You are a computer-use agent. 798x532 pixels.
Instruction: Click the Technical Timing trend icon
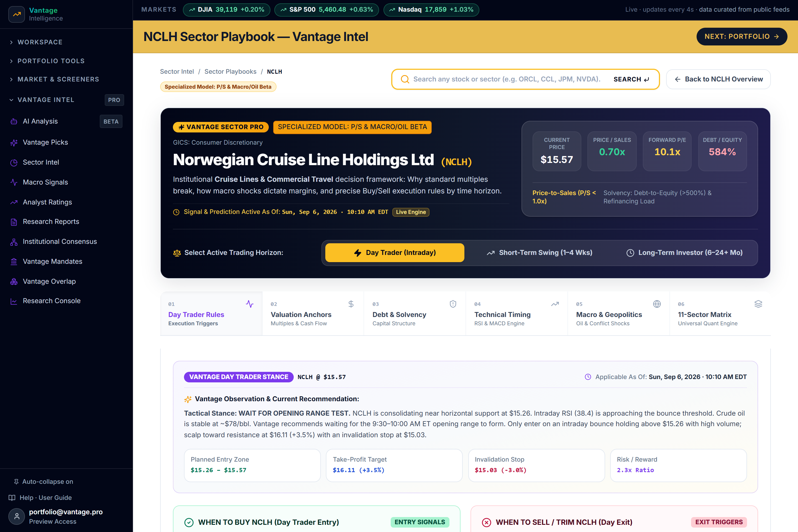click(555, 304)
